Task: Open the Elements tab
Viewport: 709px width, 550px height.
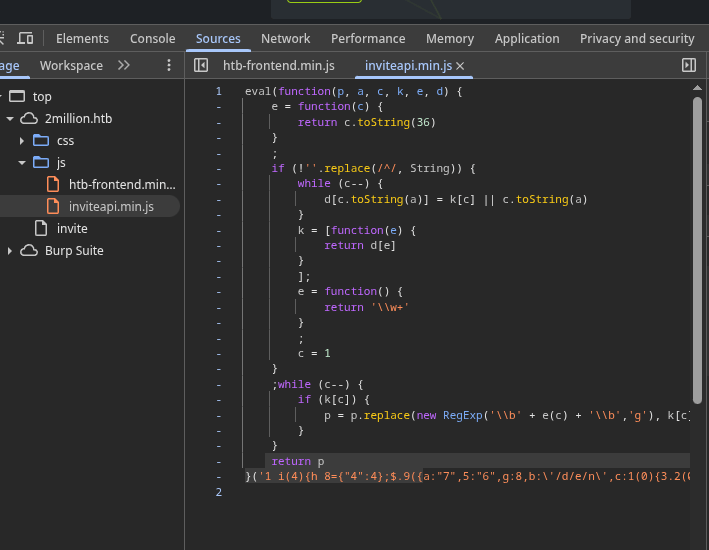Action: (82, 38)
